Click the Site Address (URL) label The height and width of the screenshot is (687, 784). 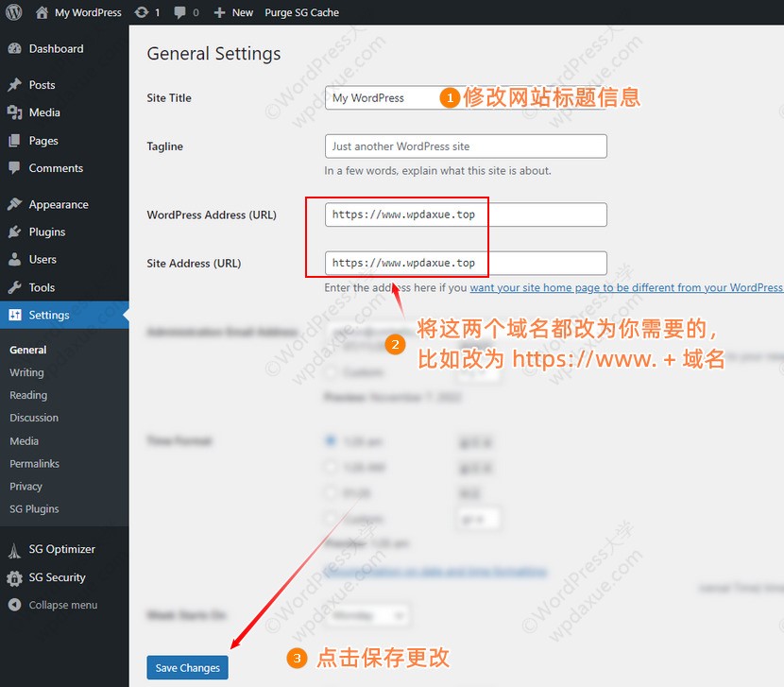click(x=194, y=264)
